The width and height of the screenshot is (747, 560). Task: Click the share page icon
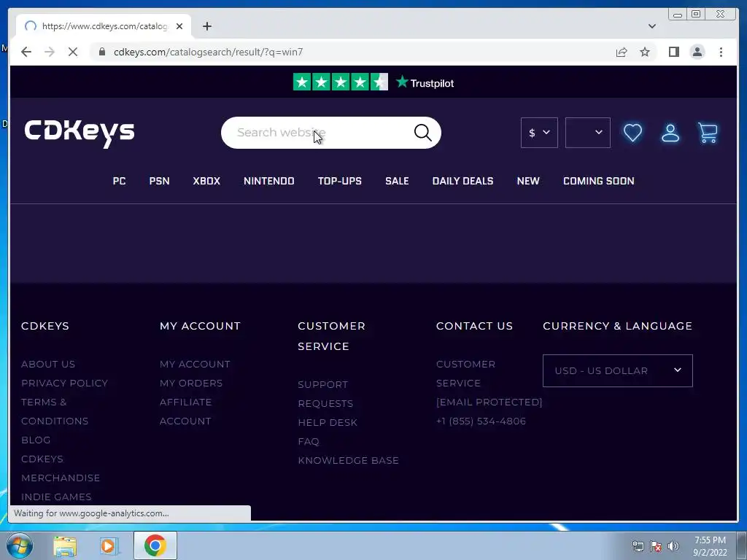pyautogui.click(x=622, y=52)
